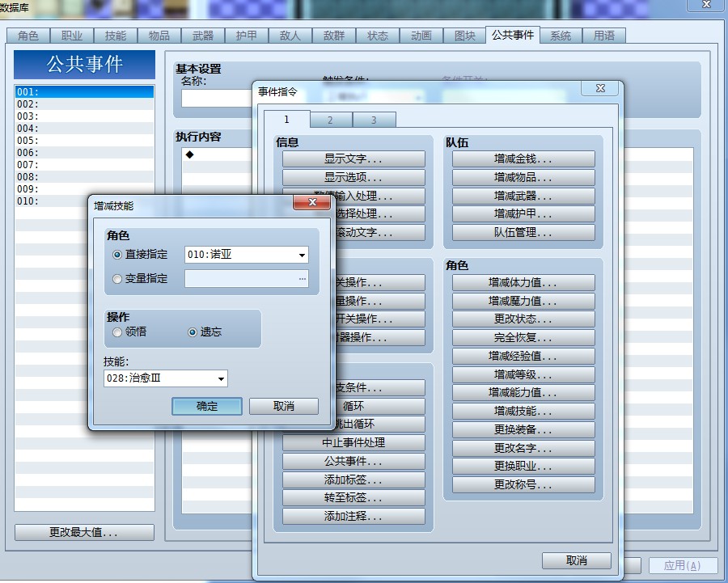Click the 添加注释... button

click(353, 516)
